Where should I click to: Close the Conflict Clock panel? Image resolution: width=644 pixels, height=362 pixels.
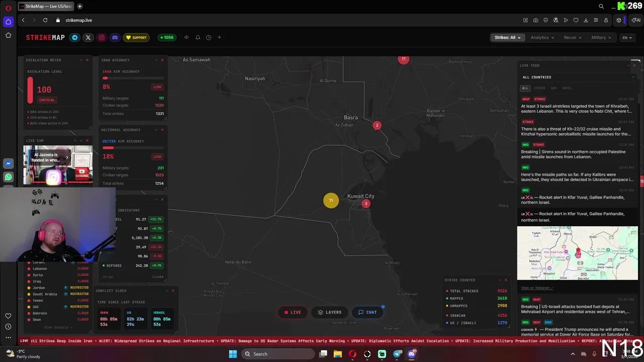tap(173, 291)
